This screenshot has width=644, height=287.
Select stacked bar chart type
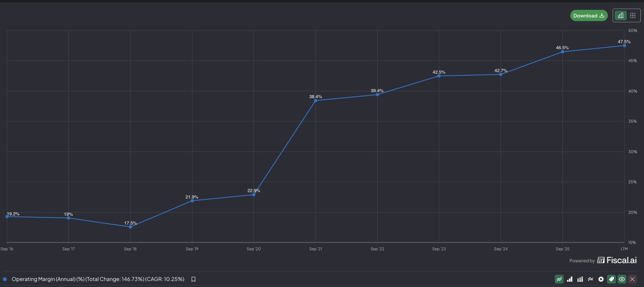[580, 279]
